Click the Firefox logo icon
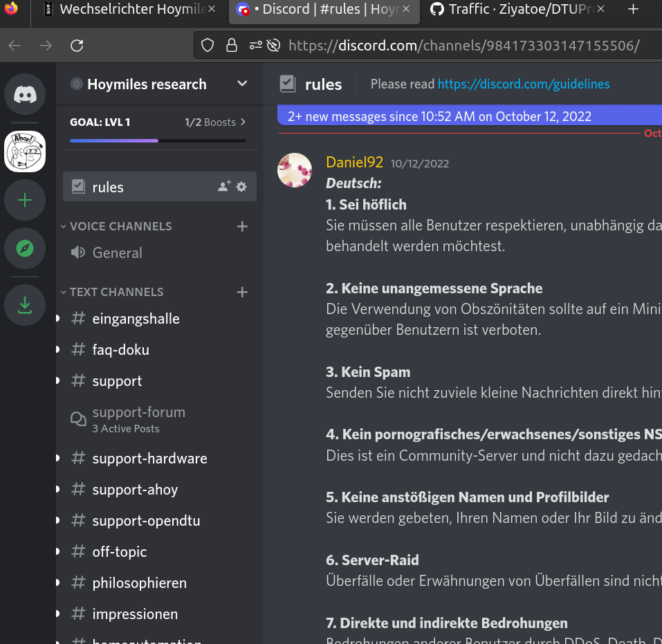 click(x=11, y=8)
